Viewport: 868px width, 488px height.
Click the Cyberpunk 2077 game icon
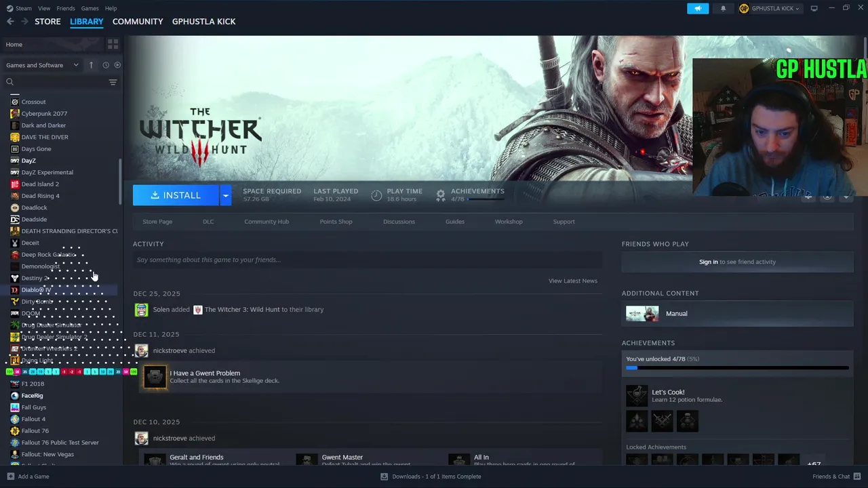(x=15, y=113)
